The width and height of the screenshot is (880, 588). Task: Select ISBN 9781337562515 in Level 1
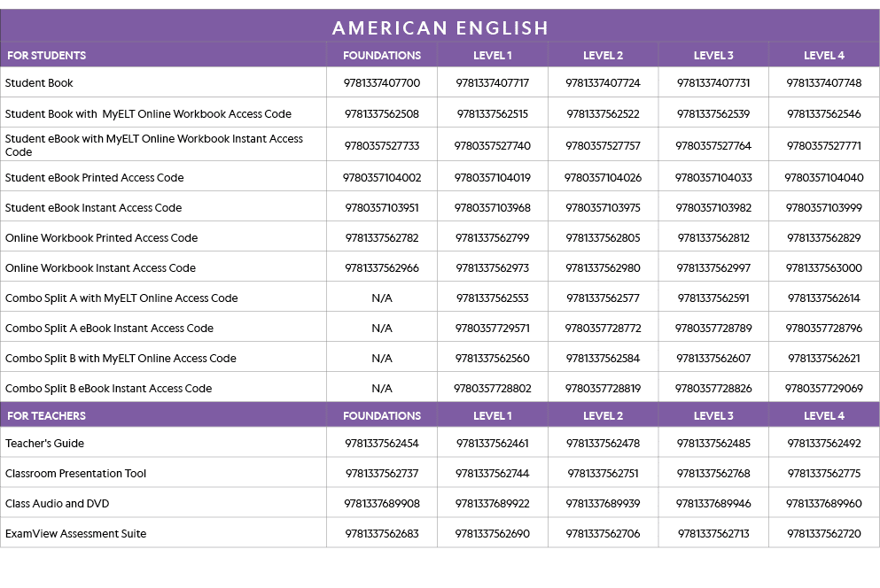492,114
